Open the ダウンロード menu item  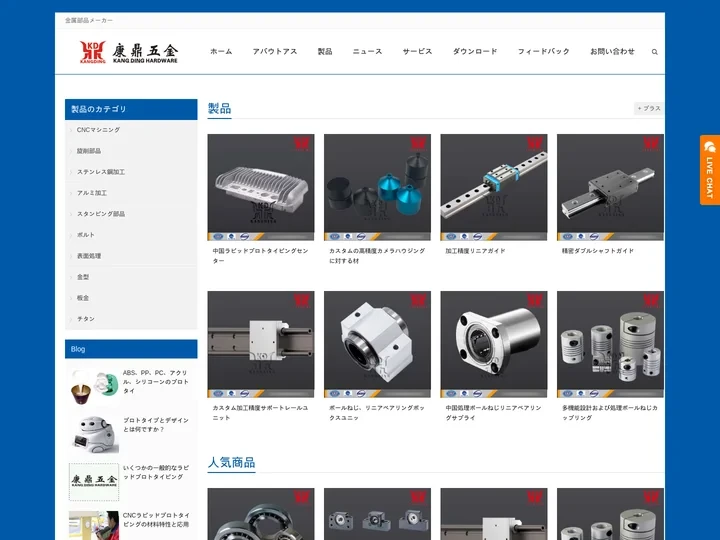(x=475, y=51)
